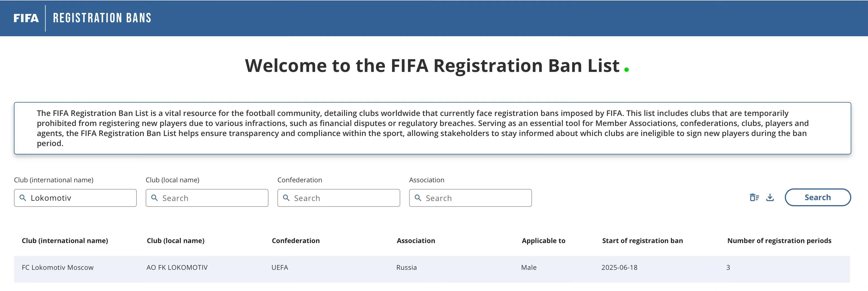Click the FIFA logo in header
The image size is (868, 291).
[x=26, y=18]
